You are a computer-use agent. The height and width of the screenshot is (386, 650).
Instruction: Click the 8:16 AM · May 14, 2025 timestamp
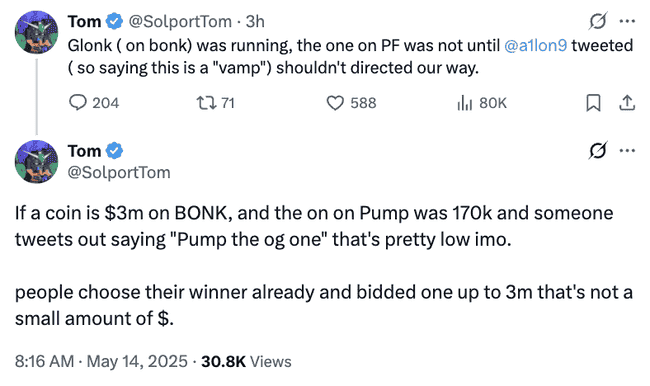coord(101,361)
